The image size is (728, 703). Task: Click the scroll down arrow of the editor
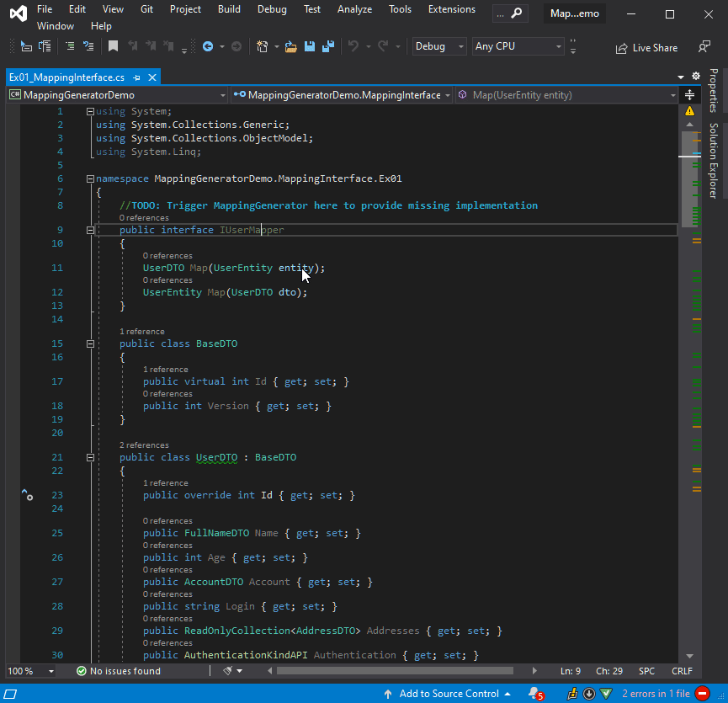690,656
